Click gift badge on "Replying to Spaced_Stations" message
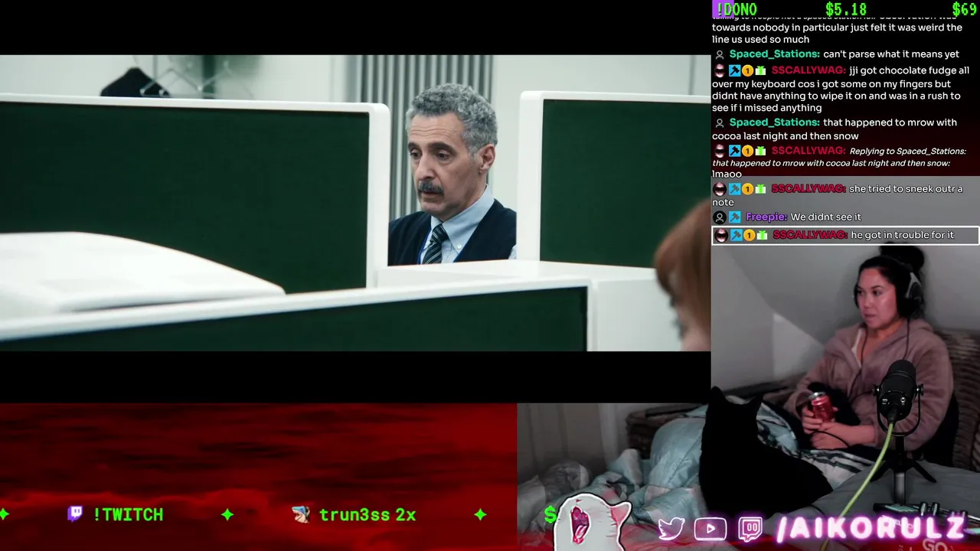The image size is (980, 551). pyautogui.click(x=760, y=151)
